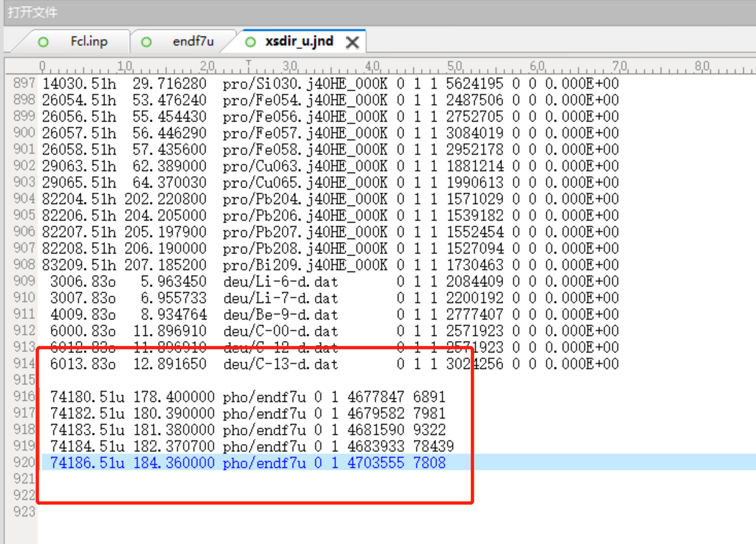756x544 pixels.
Task: Click the green circle icon on xsdir_u.jnd tab
Action: [x=250, y=42]
